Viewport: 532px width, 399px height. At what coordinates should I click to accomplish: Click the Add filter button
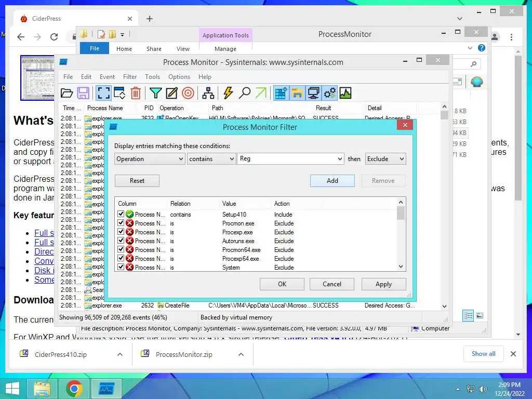click(x=332, y=181)
